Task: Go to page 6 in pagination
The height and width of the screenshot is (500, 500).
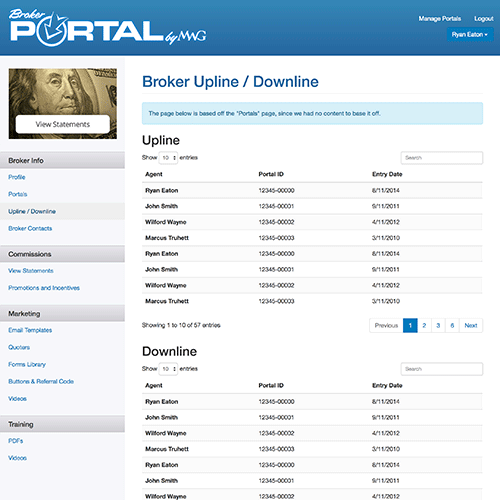Action: (452, 325)
